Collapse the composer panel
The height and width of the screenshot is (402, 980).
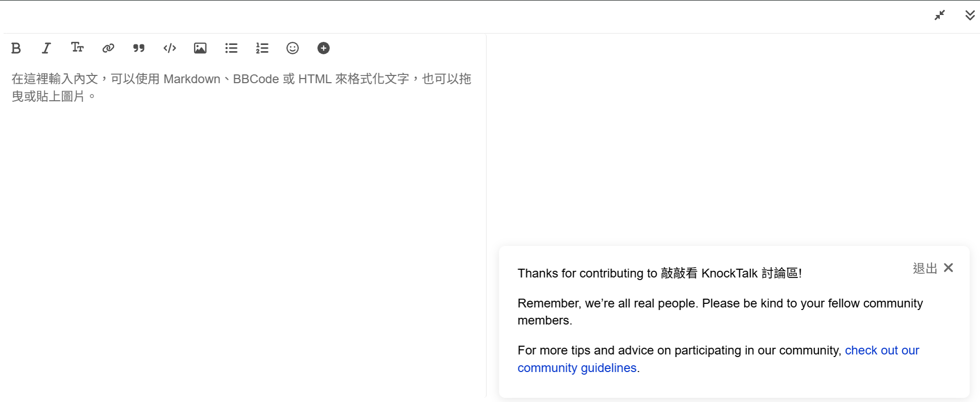pos(970,16)
